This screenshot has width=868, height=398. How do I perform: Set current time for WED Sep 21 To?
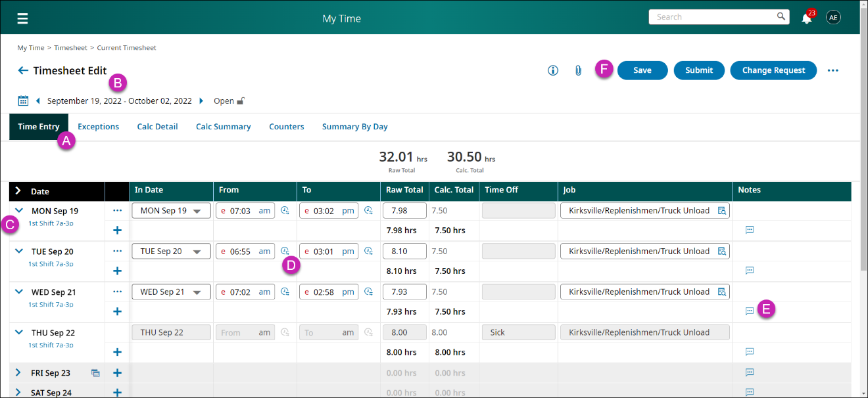(x=369, y=292)
